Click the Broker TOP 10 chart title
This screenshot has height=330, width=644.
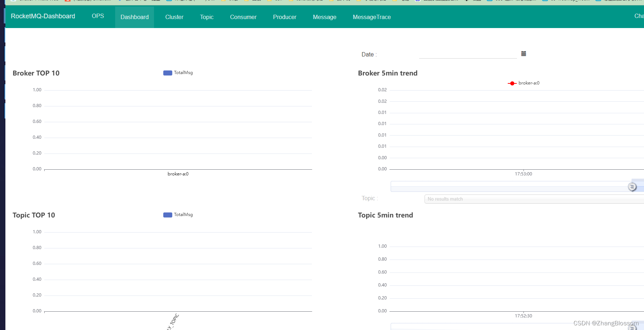(x=36, y=73)
